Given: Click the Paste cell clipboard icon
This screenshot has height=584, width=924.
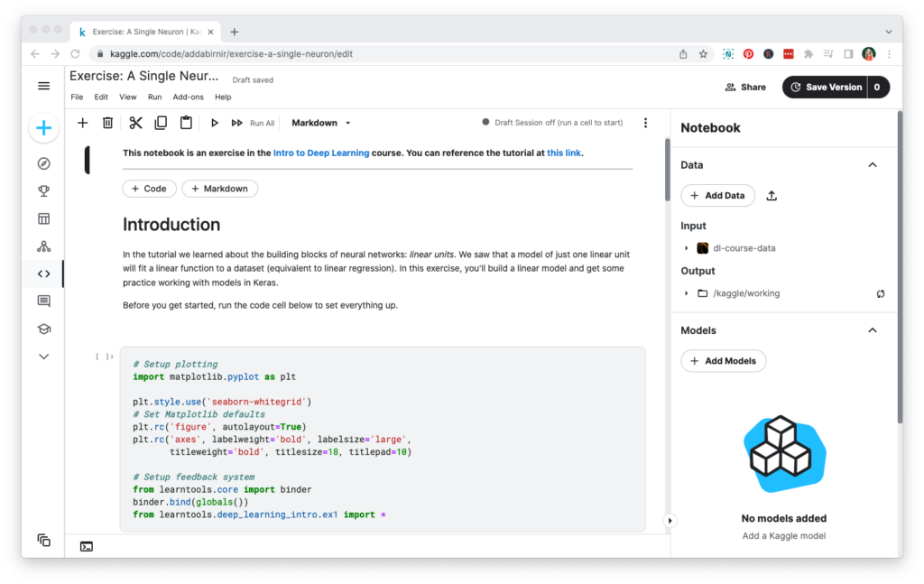Looking at the screenshot, I should click(x=187, y=122).
